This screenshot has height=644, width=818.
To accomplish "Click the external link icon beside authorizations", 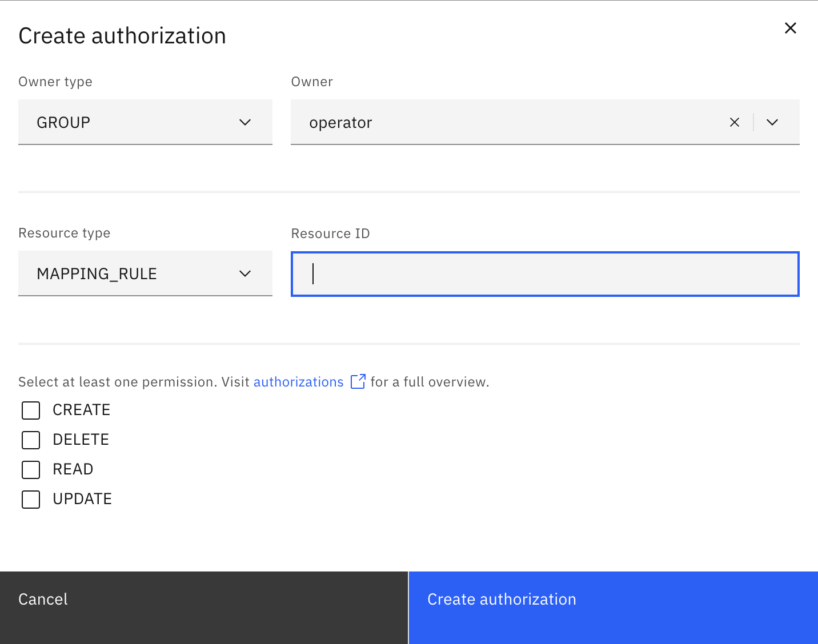I will coord(358,381).
